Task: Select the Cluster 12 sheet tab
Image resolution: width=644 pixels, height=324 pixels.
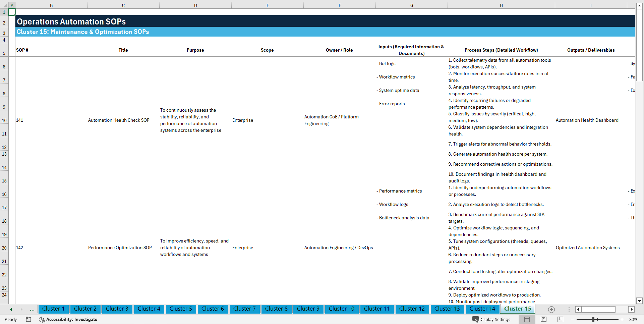Action: [x=412, y=309]
